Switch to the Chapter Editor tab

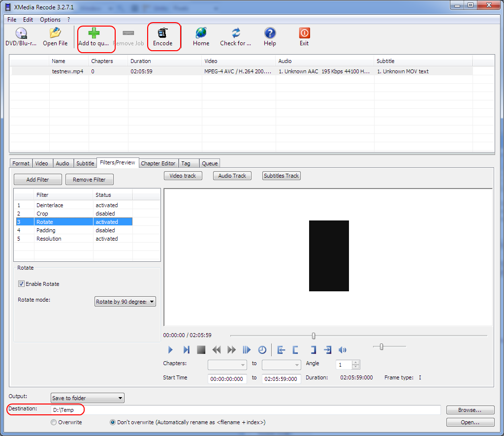[158, 163]
